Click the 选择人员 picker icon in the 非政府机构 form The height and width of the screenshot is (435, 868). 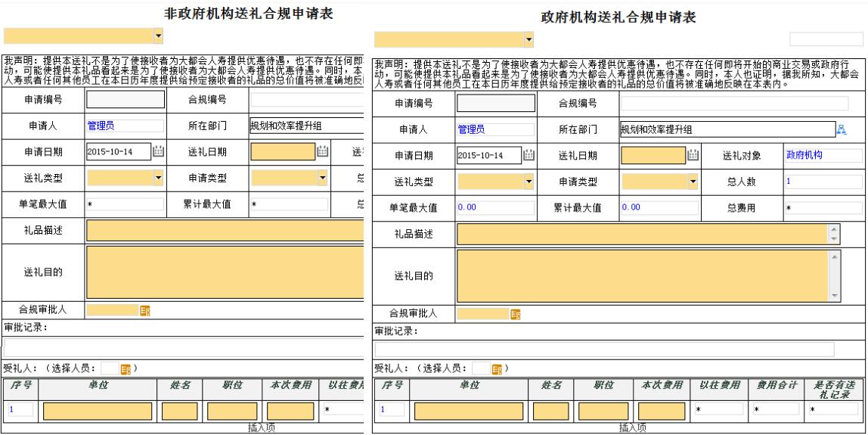(126, 369)
